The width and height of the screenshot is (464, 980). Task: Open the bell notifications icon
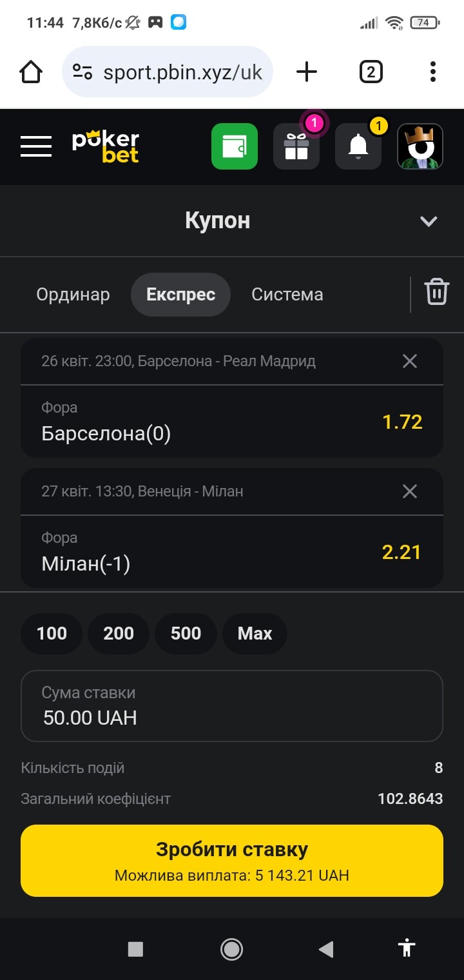click(358, 146)
